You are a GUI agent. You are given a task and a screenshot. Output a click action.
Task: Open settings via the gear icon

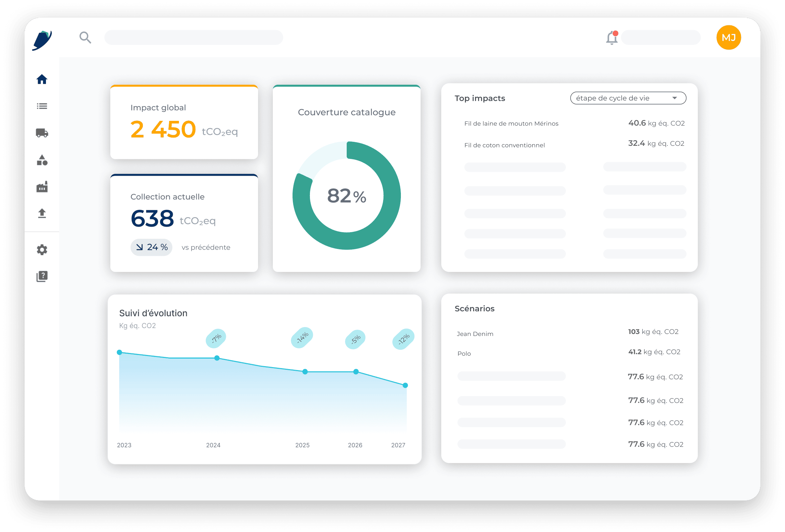coord(42,250)
